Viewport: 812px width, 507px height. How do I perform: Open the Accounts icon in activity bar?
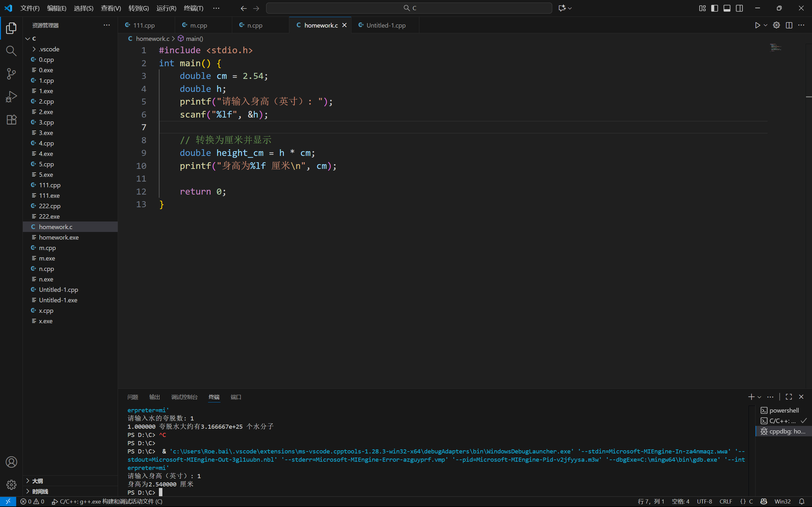click(x=11, y=462)
